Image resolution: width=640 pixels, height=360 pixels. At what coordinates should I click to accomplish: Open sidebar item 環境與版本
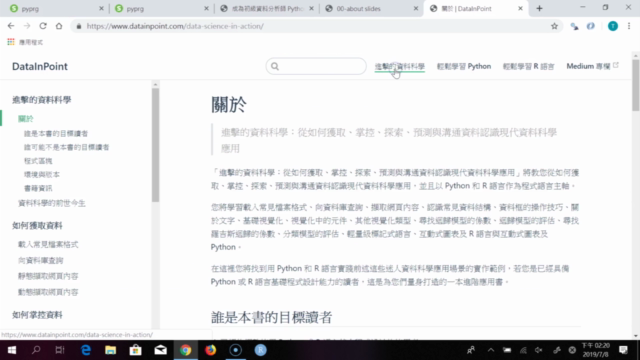42,174
